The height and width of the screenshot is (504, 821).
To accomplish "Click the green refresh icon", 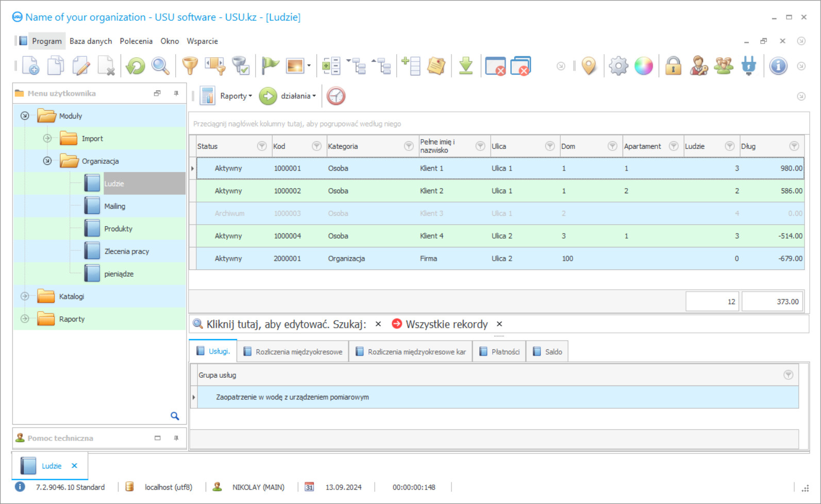I will pos(136,66).
